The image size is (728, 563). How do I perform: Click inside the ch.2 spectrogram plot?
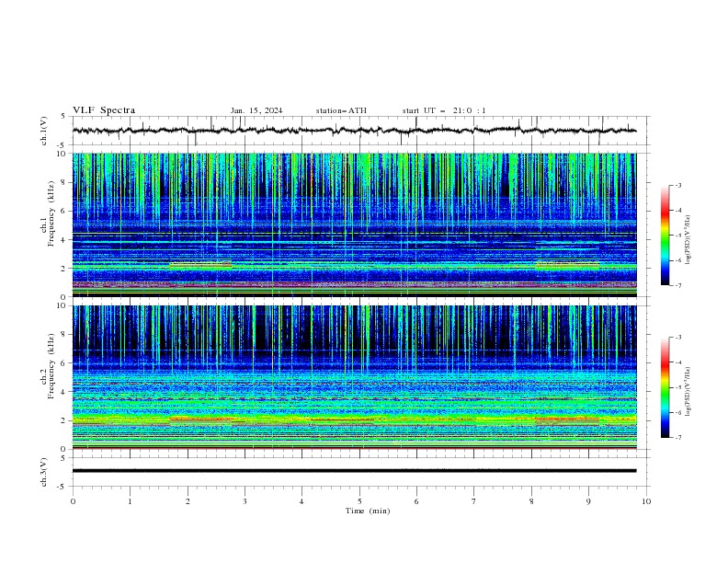(355, 377)
